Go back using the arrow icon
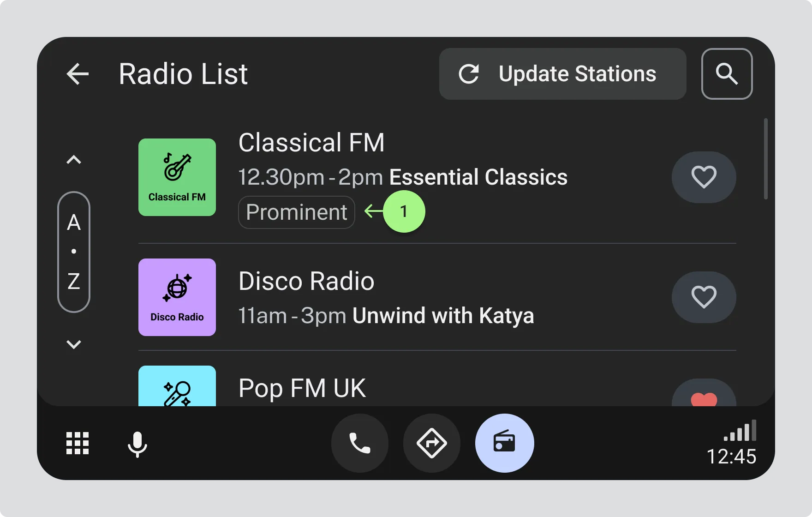Image resolution: width=812 pixels, height=517 pixels. [78, 74]
